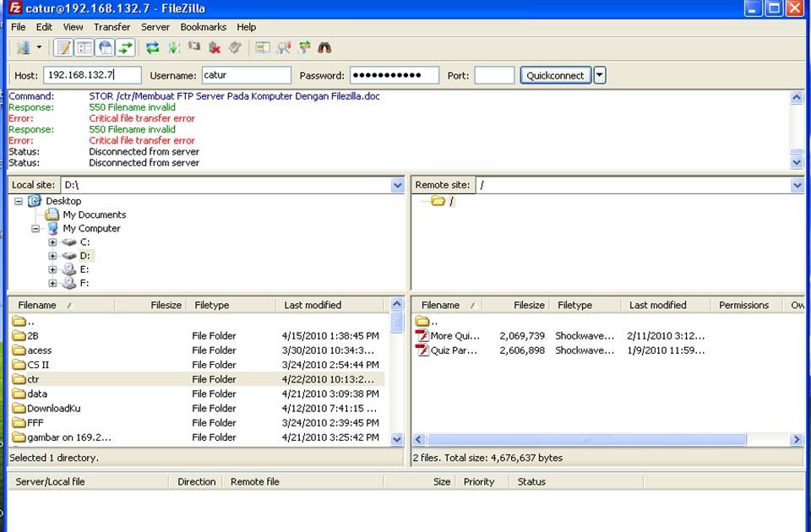This screenshot has width=811, height=532.
Task: Select the ctr folder icon
Action: point(19,379)
